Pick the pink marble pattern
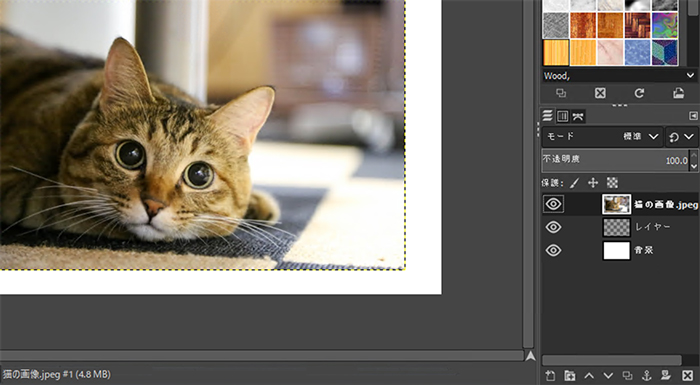This screenshot has height=385, width=700. point(610,53)
